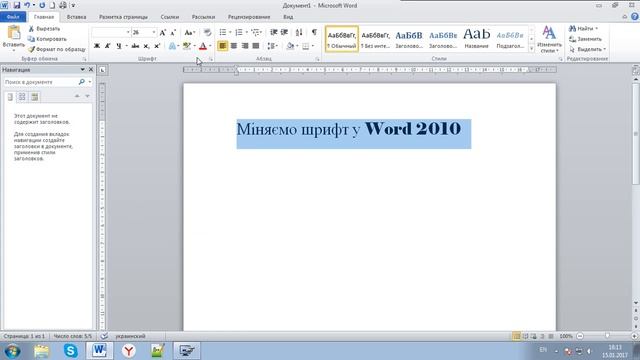
Task: Open multilevel list button
Action: 256,32
